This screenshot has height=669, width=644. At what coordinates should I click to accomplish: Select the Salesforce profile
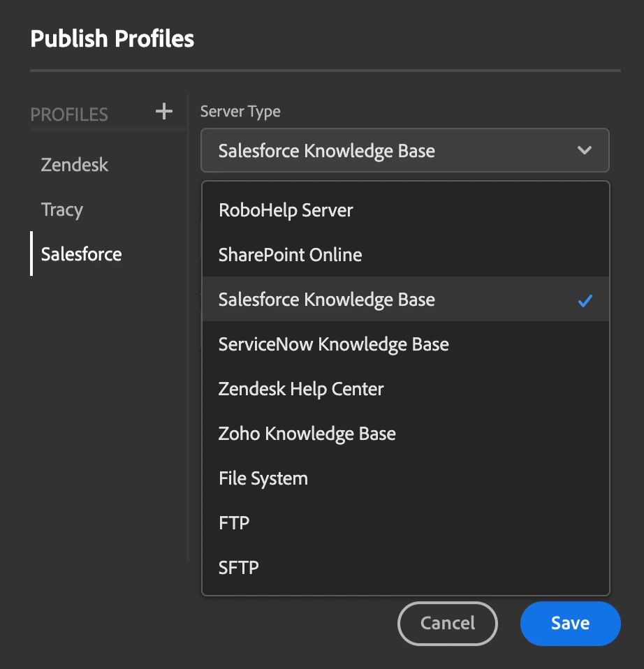(x=81, y=254)
